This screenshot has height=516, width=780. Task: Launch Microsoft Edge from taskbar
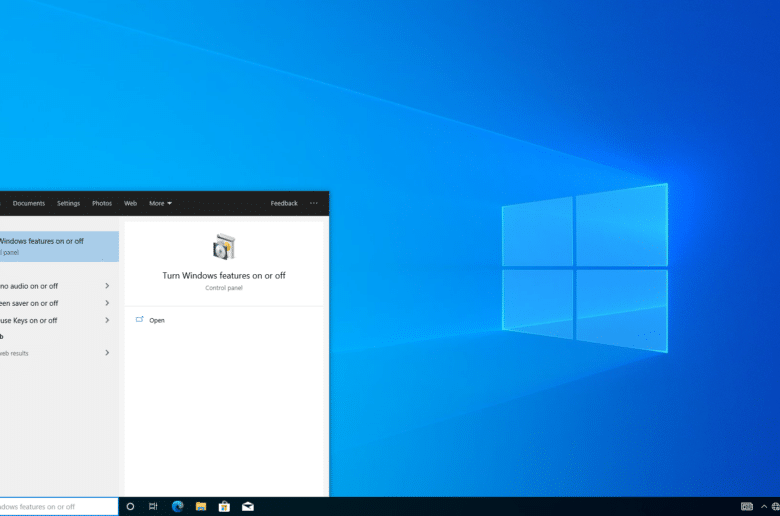coord(178,507)
